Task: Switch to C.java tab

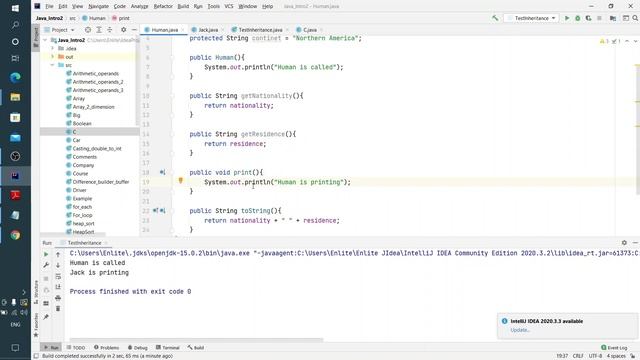Action: (x=310, y=30)
